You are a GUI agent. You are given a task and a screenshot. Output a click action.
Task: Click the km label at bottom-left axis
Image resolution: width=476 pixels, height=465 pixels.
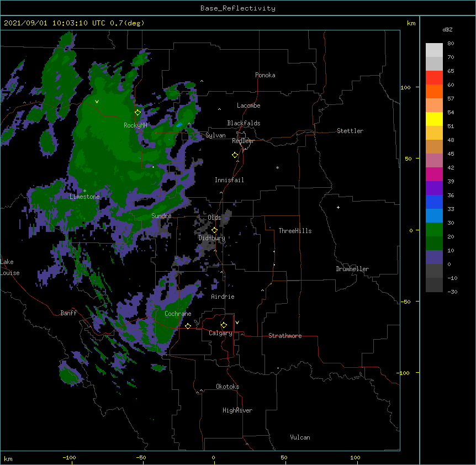pos(8,458)
